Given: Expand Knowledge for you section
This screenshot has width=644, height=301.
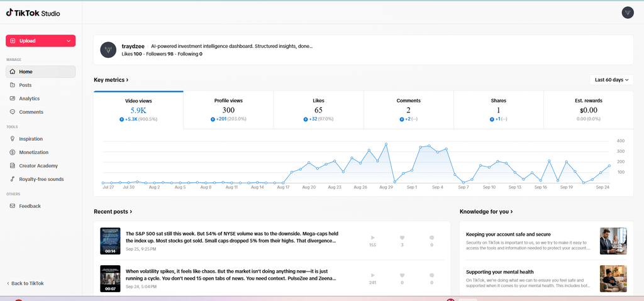Looking at the screenshot, I should click(486, 212).
